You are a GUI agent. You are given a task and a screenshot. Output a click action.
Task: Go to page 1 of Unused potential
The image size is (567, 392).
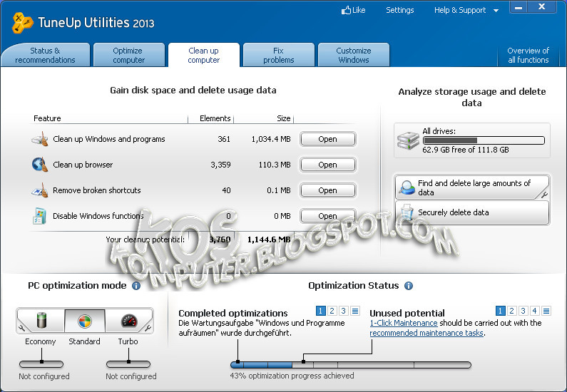pyautogui.click(x=500, y=311)
